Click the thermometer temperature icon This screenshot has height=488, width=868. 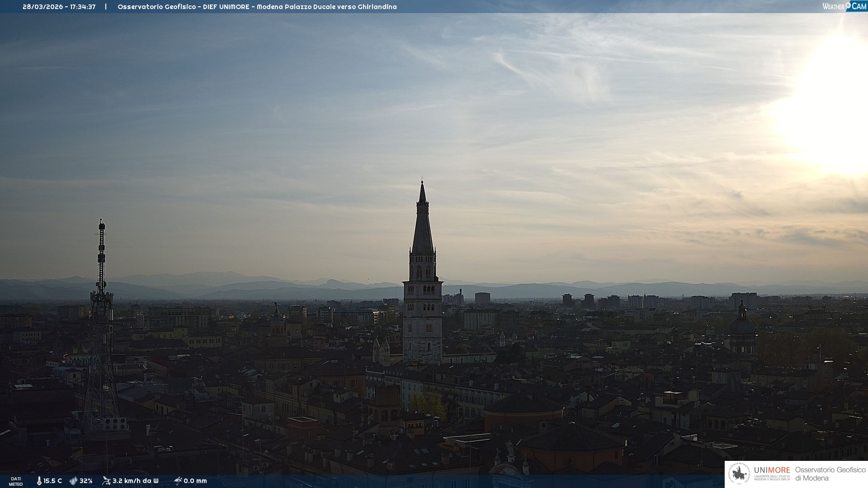click(39, 481)
